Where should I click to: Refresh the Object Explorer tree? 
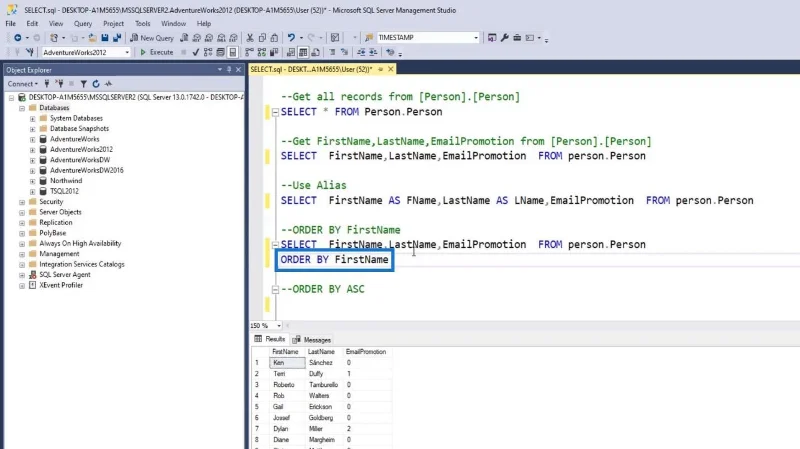point(95,84)
